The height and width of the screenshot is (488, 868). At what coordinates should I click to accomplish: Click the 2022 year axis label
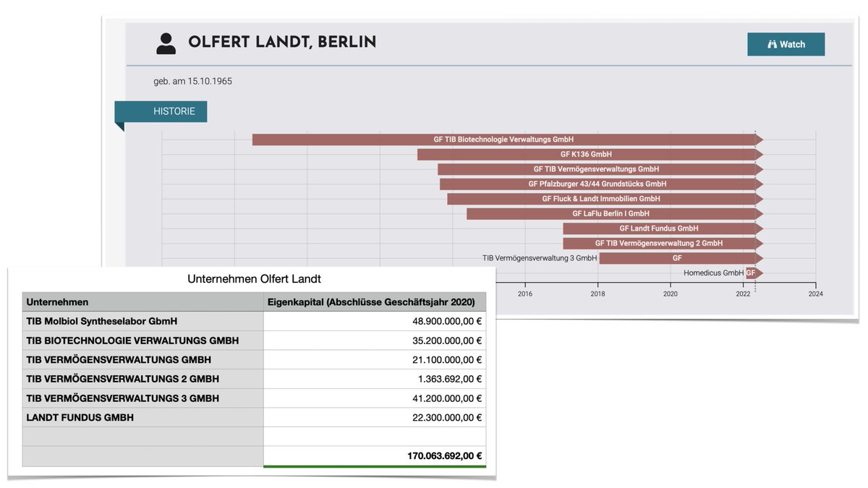click(743, 294)
